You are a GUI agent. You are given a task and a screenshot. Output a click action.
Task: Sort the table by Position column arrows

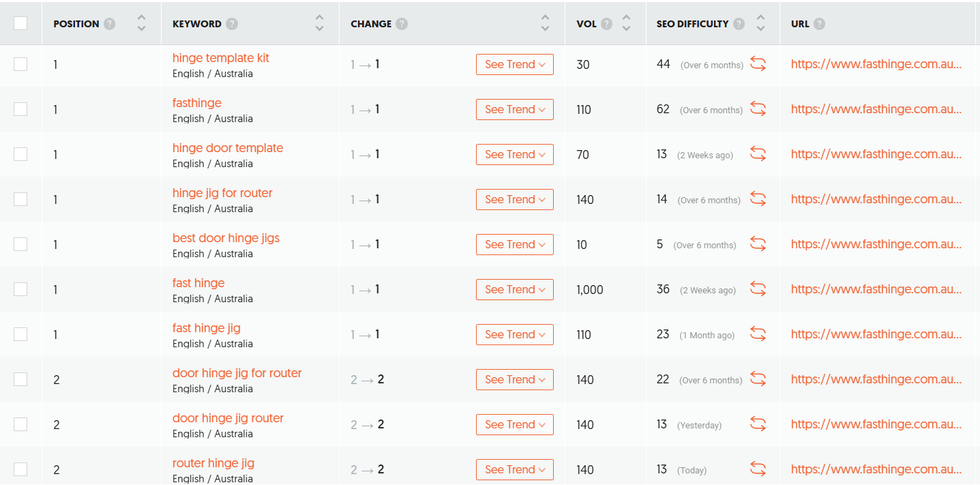point(141,23)
